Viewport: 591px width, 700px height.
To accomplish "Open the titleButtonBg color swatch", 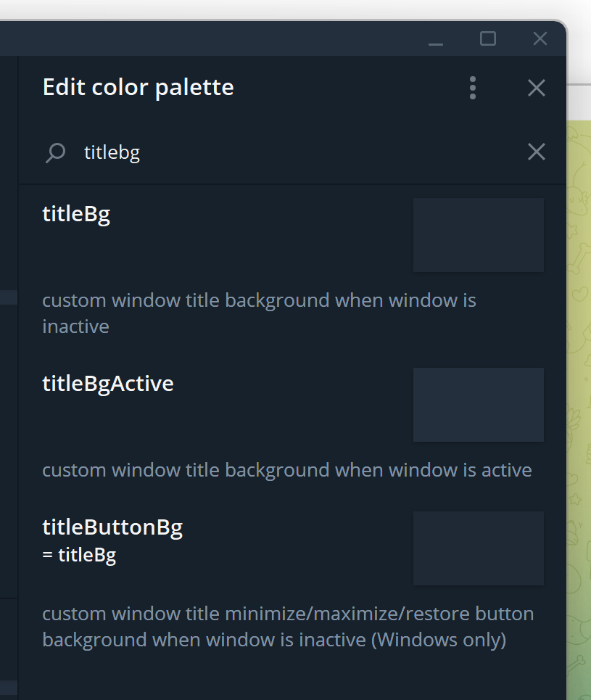I will click(478, 548).
